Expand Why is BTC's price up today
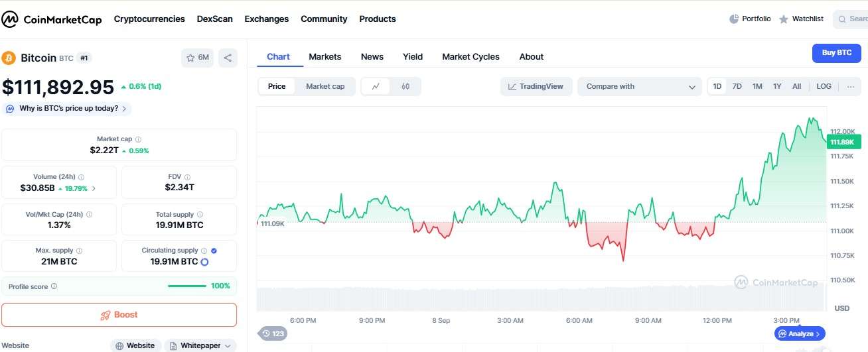The height and width of the screenshot is (352, 868). 68,108
